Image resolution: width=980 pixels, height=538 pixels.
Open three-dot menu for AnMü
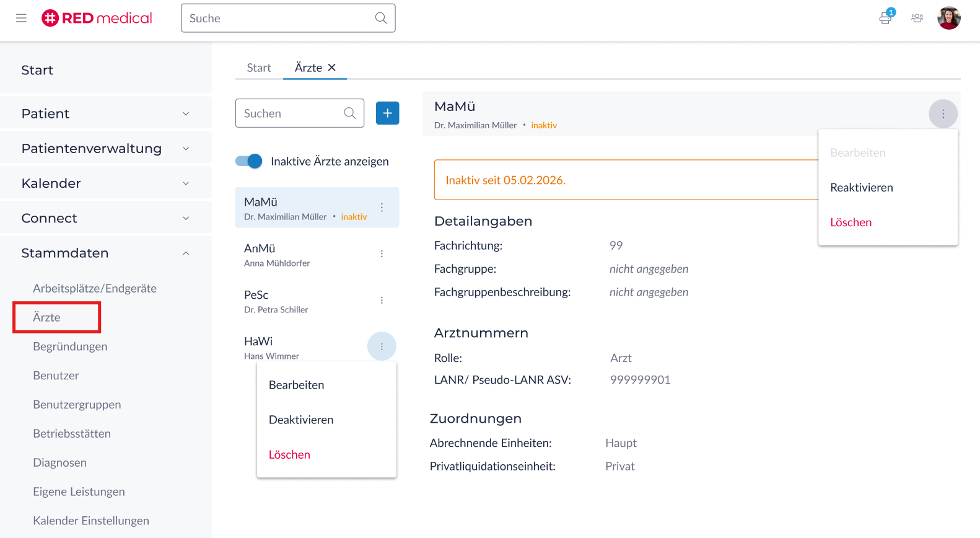382,254
